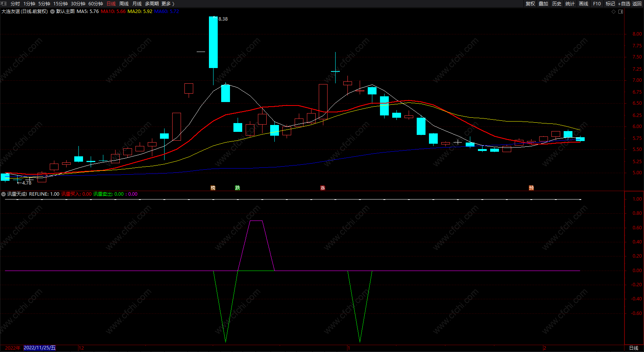The height and width of the screenshot is (352, 644).
Task: Click the 7.00 price axis label
Action: (x=637, y=80)
